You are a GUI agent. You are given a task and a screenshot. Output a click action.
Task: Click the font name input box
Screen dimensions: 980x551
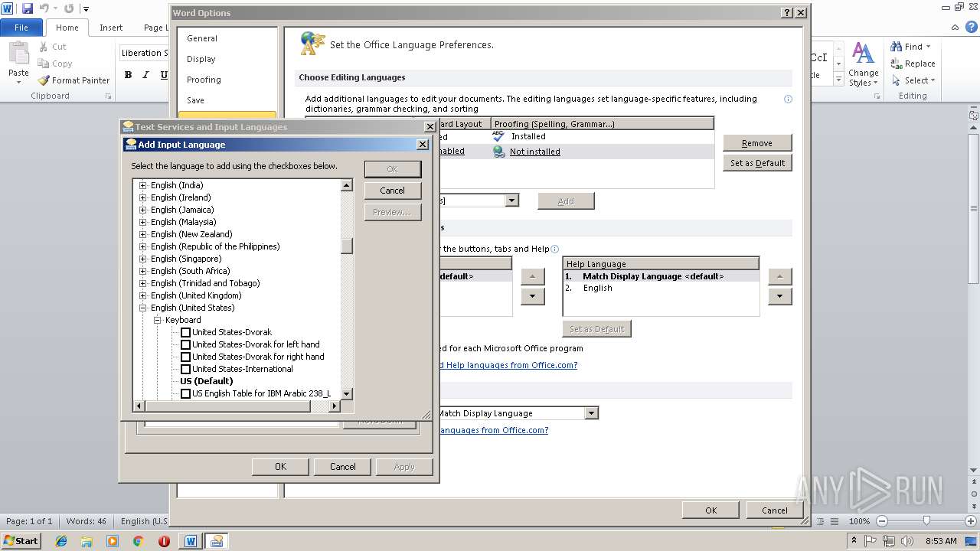click(143, 53)
